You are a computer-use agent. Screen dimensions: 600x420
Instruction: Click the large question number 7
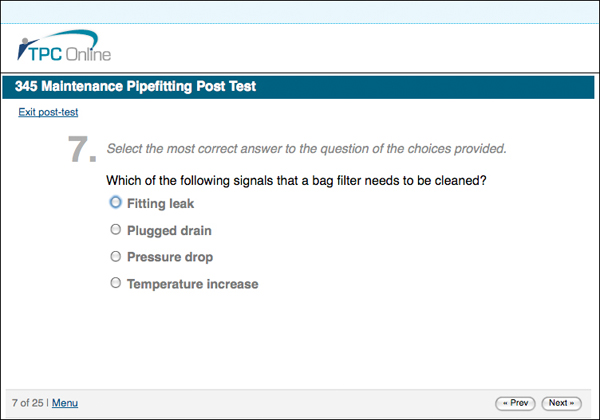click(x=82, y=150)
